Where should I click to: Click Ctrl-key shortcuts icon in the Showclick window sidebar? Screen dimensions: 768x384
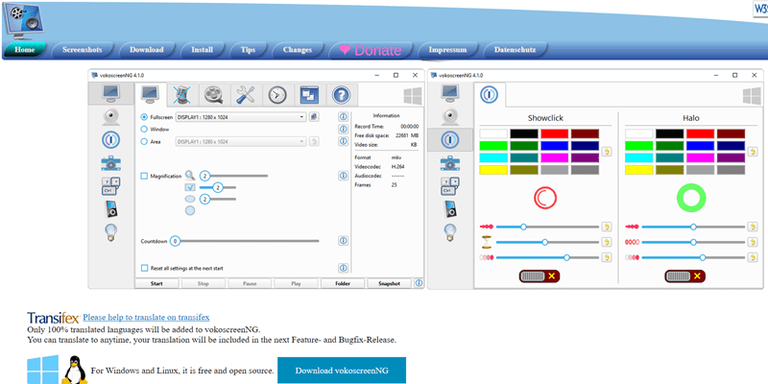[451, 186]
